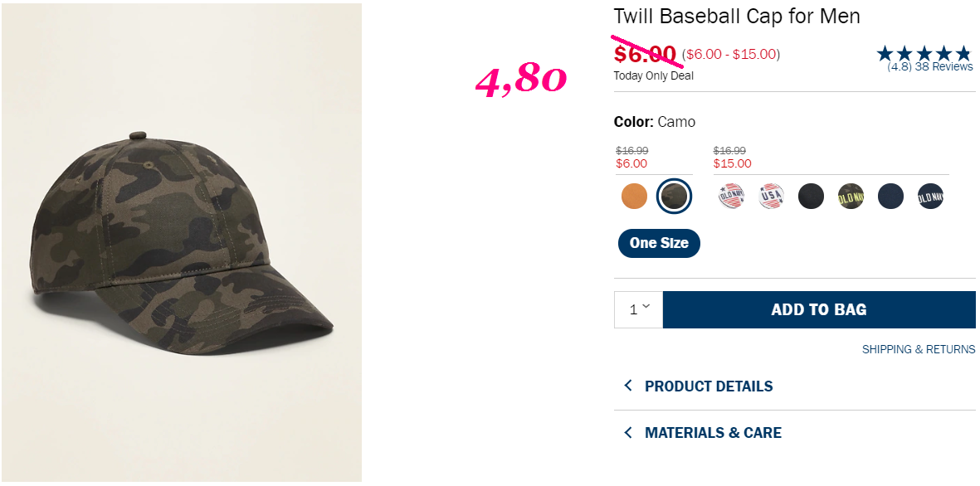Click the Twill Baseball Cap title
980x486 pixels.
(x=736, y=16)
